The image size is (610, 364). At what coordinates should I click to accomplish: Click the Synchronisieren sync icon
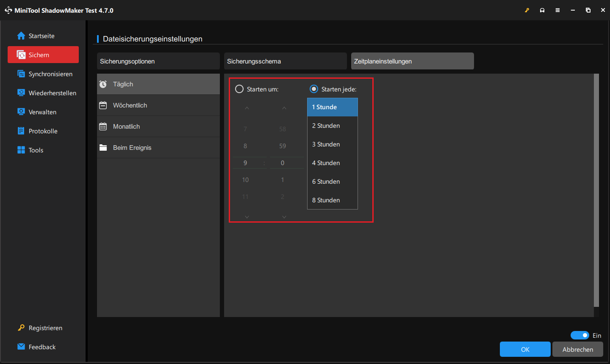[21, 74]
